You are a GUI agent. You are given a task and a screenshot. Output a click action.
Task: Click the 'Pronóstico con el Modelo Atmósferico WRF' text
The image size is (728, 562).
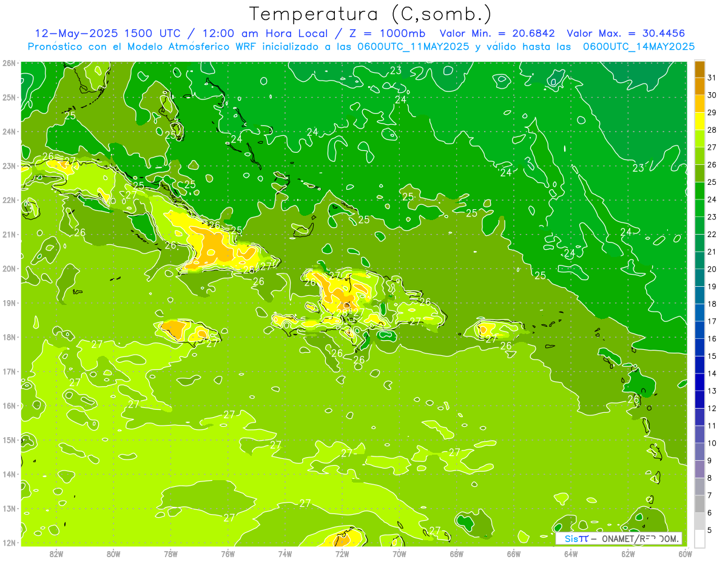(x=143, y=47)
